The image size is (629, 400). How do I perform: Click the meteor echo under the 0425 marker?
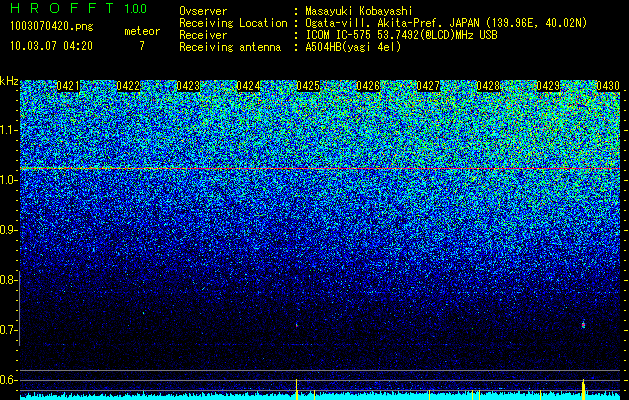[297, 325]
